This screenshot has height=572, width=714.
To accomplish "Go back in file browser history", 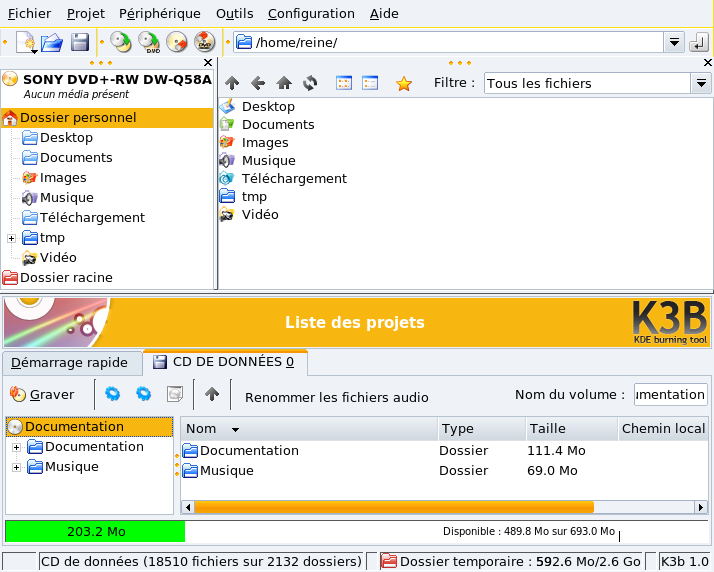I will point(258,84).
